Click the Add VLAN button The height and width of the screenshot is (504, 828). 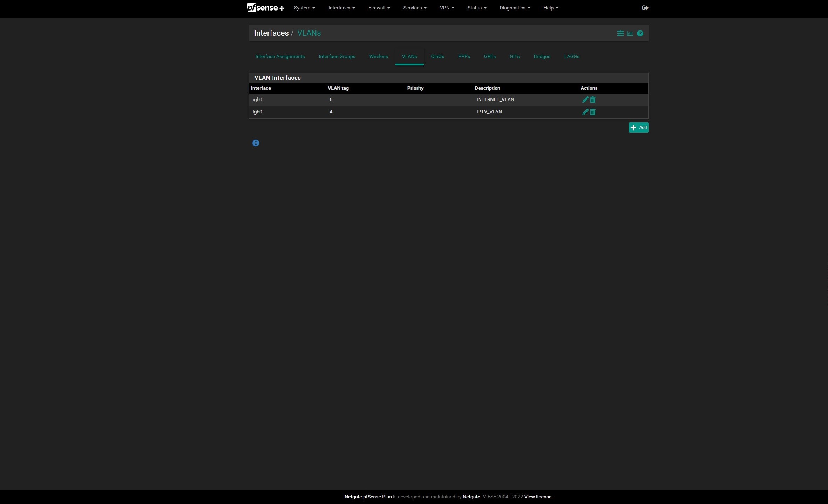pos(638,127)
